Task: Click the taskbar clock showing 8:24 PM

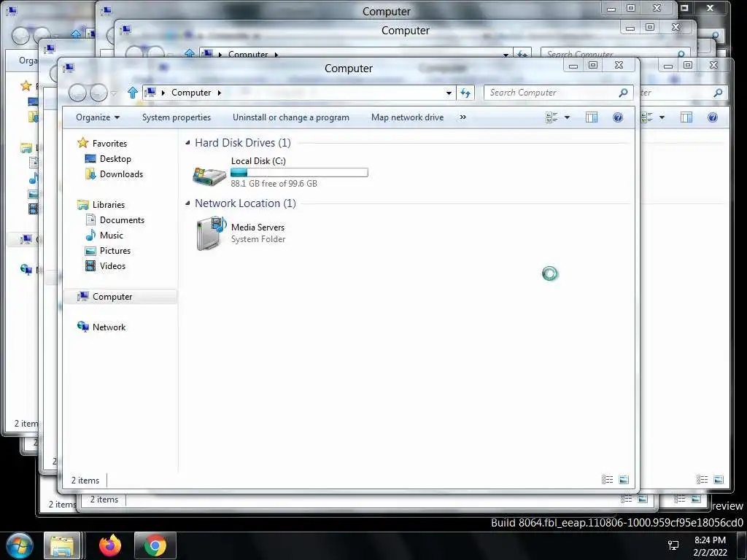Action: (x=710, y=546)
